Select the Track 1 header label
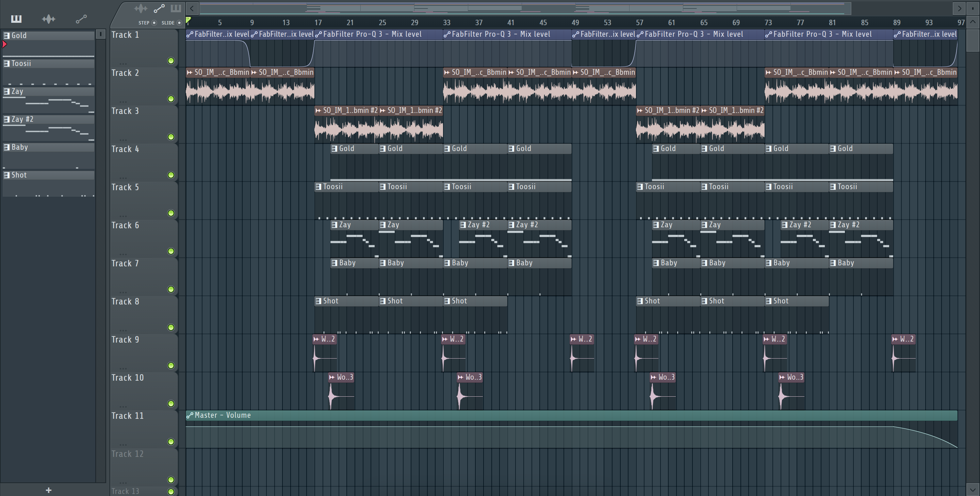Screen dimensions: 980x496 click(x=125, y=35)
